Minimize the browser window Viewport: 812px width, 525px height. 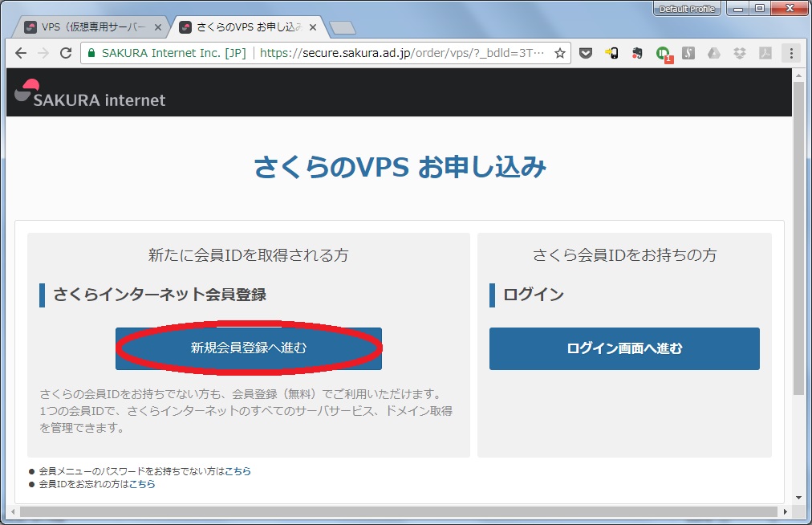coord(737,9)
